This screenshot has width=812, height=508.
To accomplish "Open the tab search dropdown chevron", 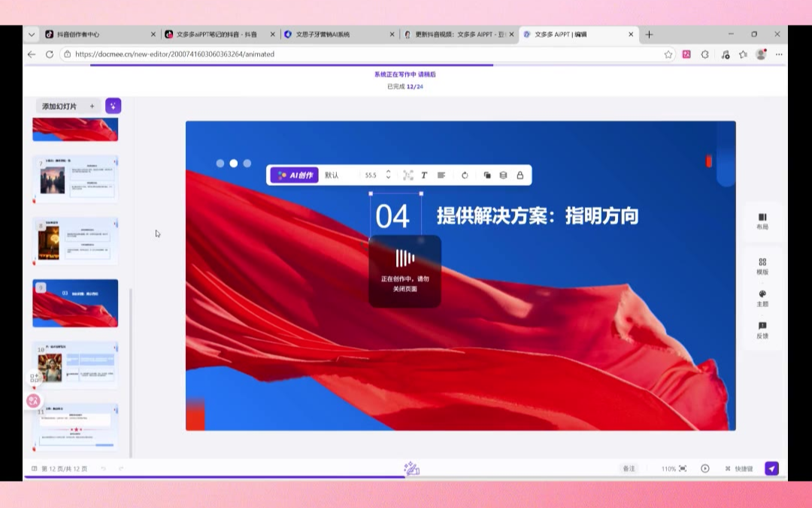I will [x=32, y=35].
